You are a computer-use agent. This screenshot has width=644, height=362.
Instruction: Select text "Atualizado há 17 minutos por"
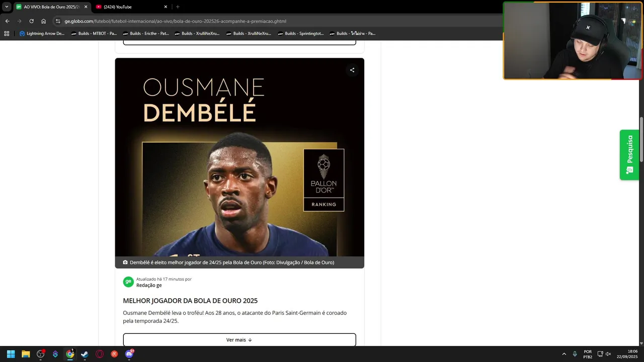point(164,279)
